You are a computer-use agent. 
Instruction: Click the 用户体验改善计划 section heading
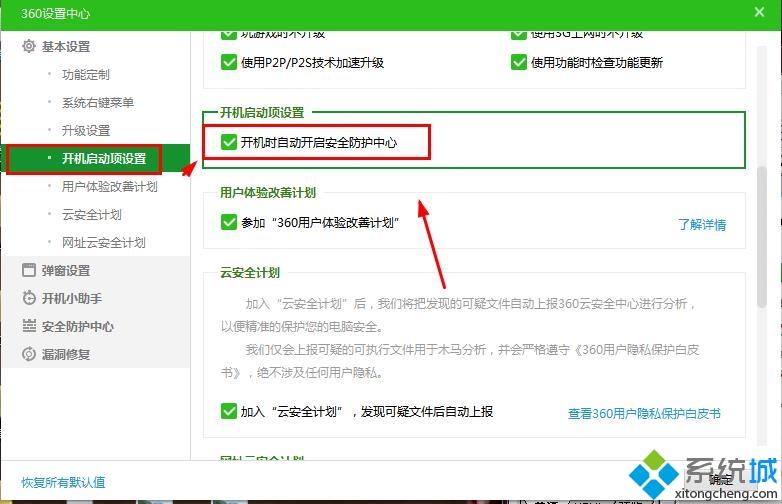click(x=268, y=192)
